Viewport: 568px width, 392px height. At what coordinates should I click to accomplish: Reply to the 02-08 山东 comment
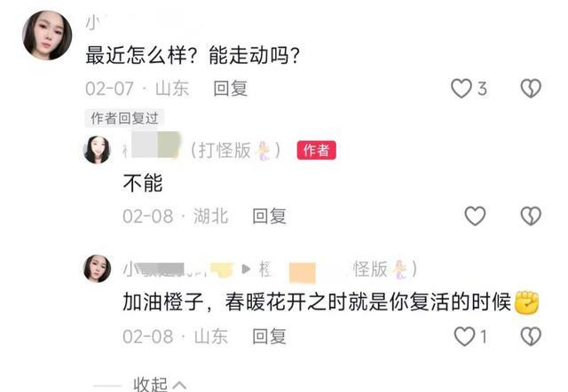pyautogui.click(x=269, y=337)
